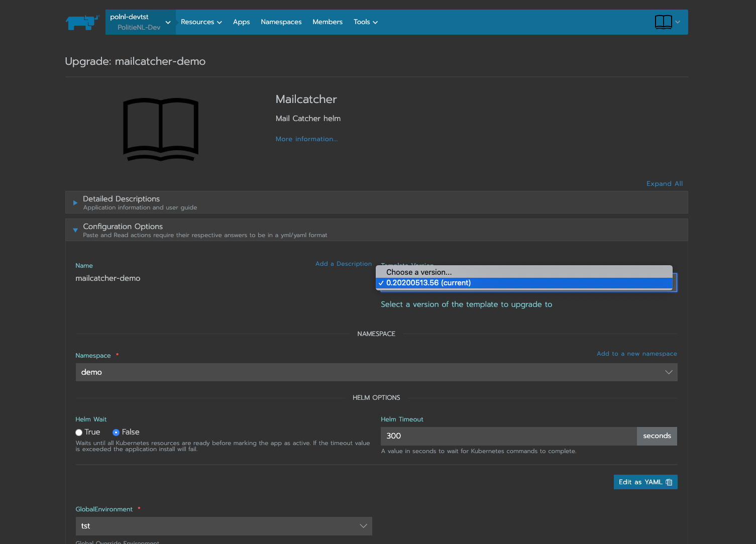Click Edit as YAML button
Viewport: 756px width, 544px height.
click(x=645, y=482)
